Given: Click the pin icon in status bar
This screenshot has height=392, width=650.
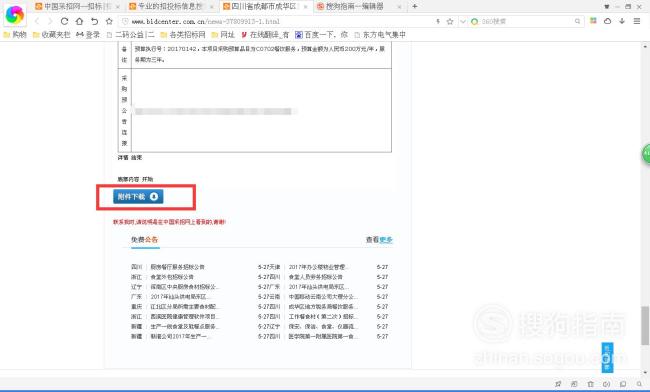Looking at the screenshot, I should coord(558,384).
